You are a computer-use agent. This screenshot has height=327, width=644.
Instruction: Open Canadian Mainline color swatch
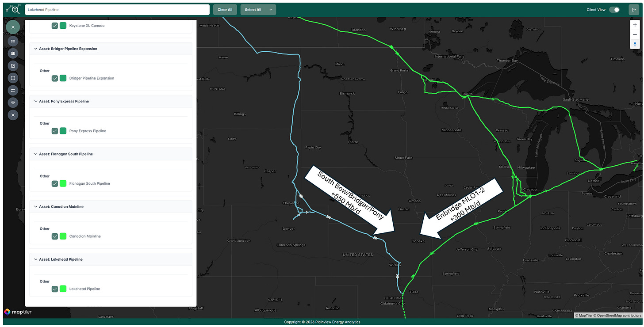[63, 236]
